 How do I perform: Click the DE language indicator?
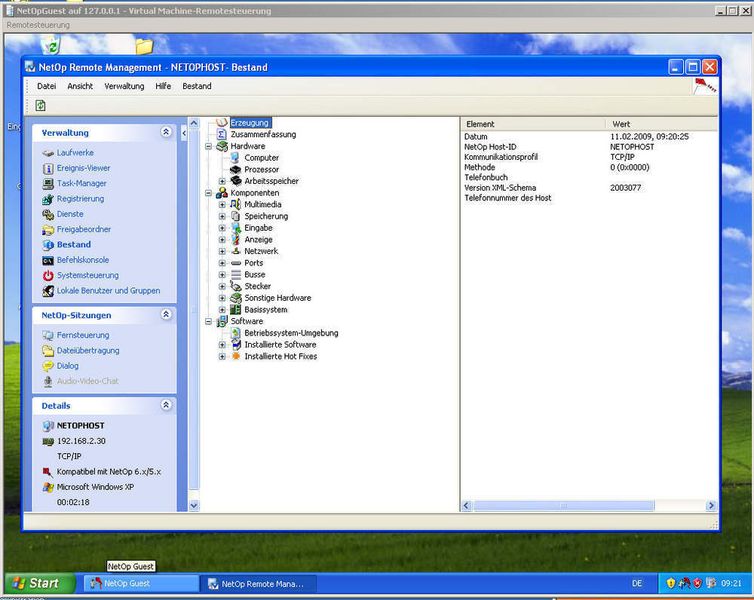(x=637, y=584)
